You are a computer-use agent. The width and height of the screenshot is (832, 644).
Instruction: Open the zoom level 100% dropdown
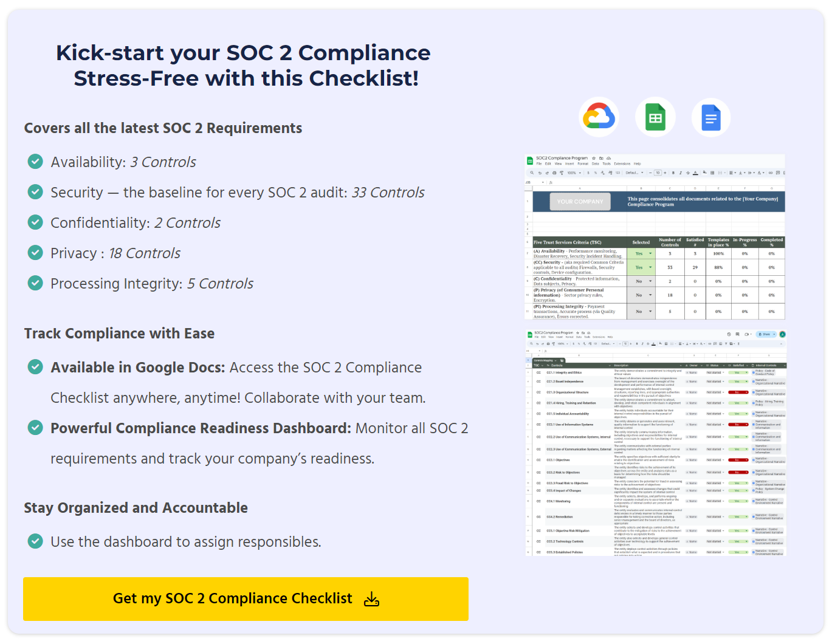pos(572,173)
